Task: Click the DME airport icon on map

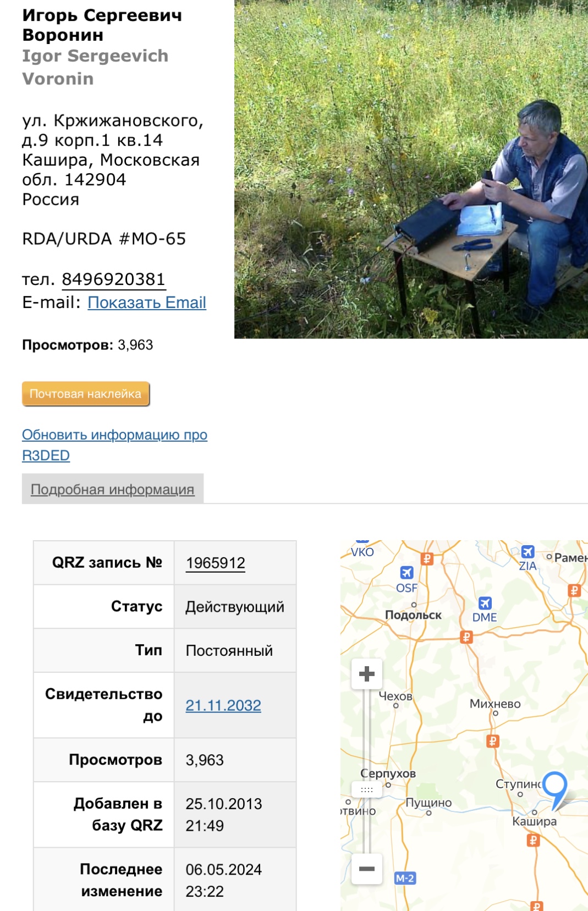Action: coord(485,603)
